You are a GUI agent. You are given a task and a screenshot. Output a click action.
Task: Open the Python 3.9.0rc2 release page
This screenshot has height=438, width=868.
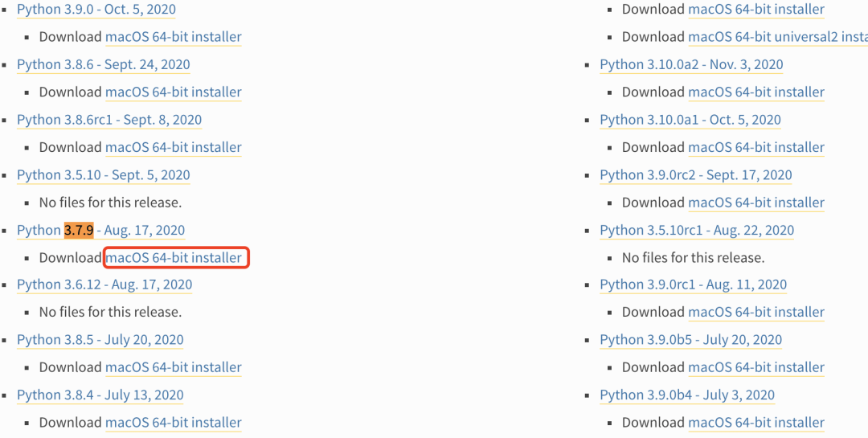pyautogui.click(x=695, y=175)
